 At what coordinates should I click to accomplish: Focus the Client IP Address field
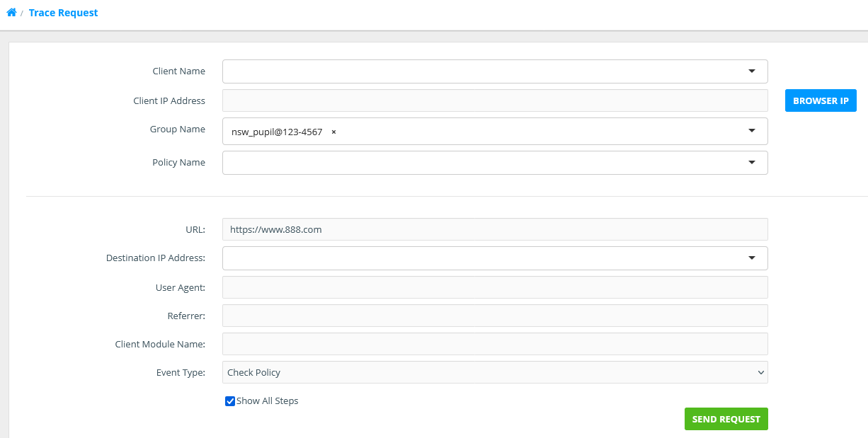495,100
